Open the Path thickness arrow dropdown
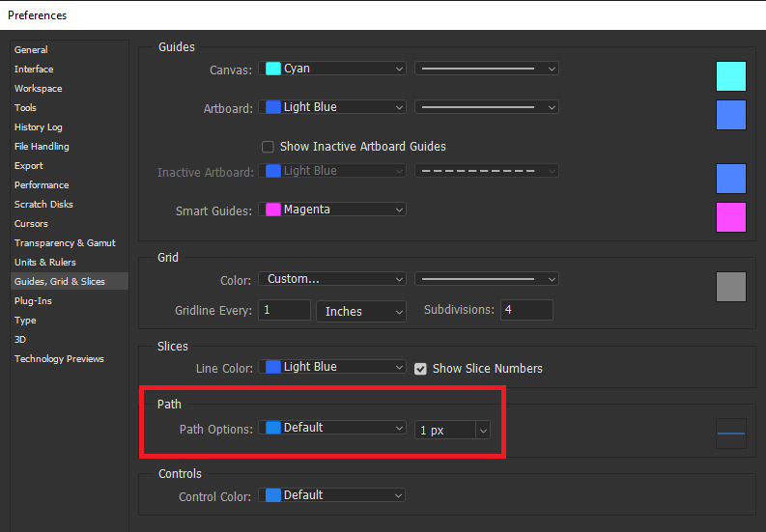766x532 pixels. (483, 431)
